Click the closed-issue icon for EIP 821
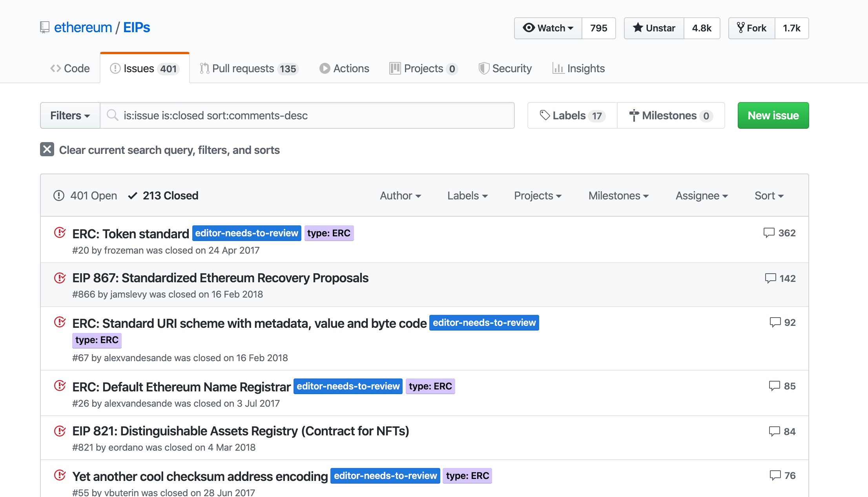 (x=60, y=431)
